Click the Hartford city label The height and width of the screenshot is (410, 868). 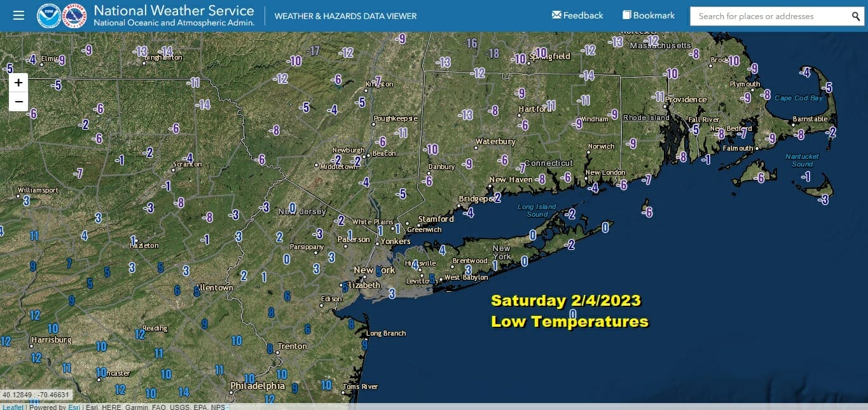[x=533, y=109]
